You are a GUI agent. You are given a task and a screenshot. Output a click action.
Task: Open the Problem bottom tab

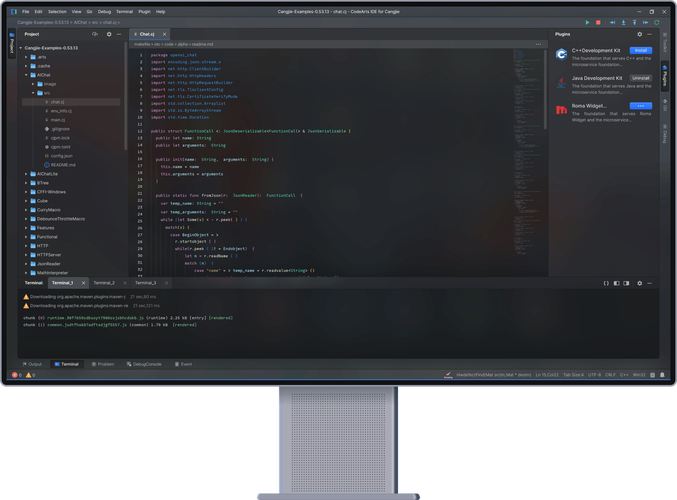103,364
